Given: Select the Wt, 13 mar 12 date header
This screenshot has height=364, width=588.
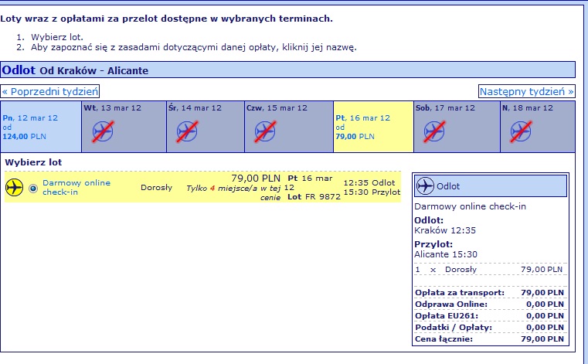Looking at the screenshot, I should 113,108.
